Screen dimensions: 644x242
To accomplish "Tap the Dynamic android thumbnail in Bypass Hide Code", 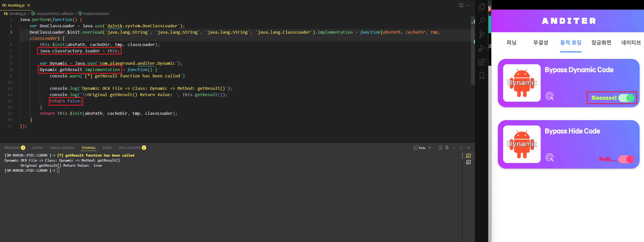I will (x=522, y=144).
